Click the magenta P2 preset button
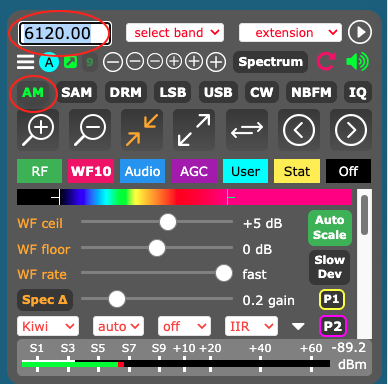Screen dimensions: 388x384 click(x=333, y=326)
